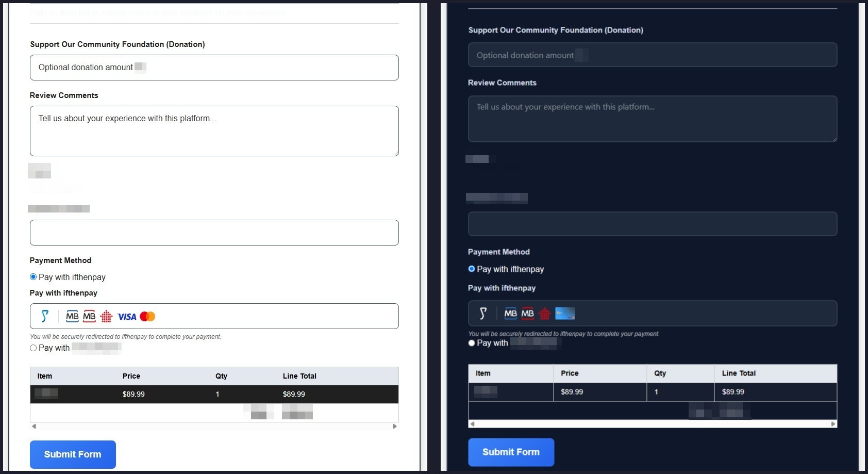The height and width of the screenshot is (474, 868).
Task: Click the table scrollbar right arrow in dark form
Action: click(833, 424)
